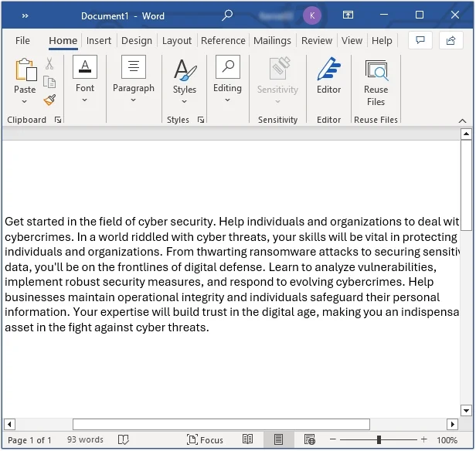Open the Reference tab
Viewport: 476px width, 451px height.
click(223, 40)
